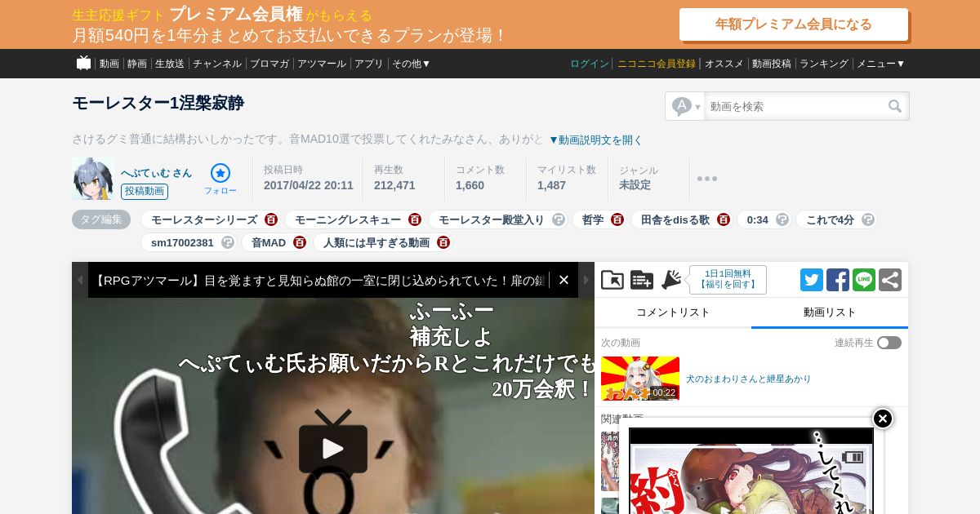The width and height of the screenshot is (980, 514).
Task: Add video to mylist icon
Action: (x=642, y=280)
